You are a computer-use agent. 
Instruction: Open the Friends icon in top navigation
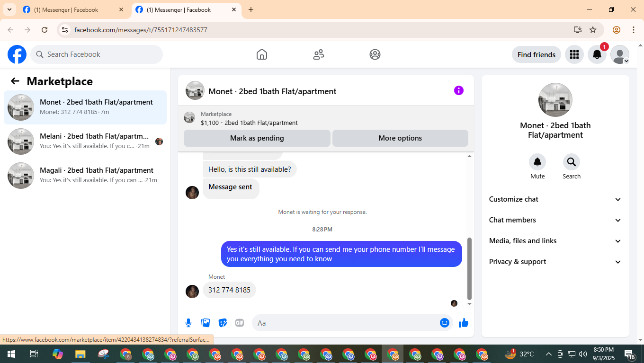click(x=319, y=54)
